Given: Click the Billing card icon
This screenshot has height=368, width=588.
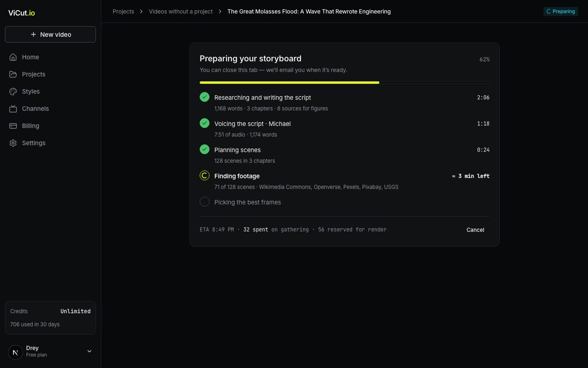Looking at the screenshot, I should tap(13, 126).
